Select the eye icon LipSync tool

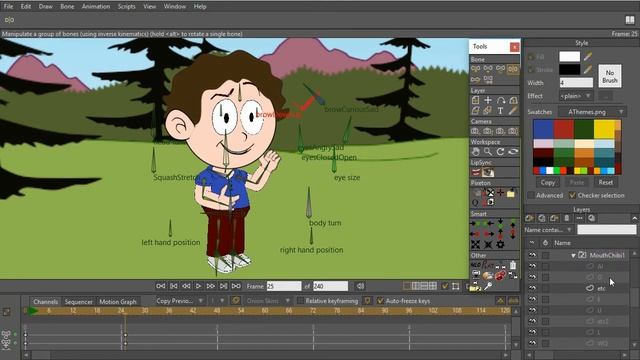pos(488,172)
